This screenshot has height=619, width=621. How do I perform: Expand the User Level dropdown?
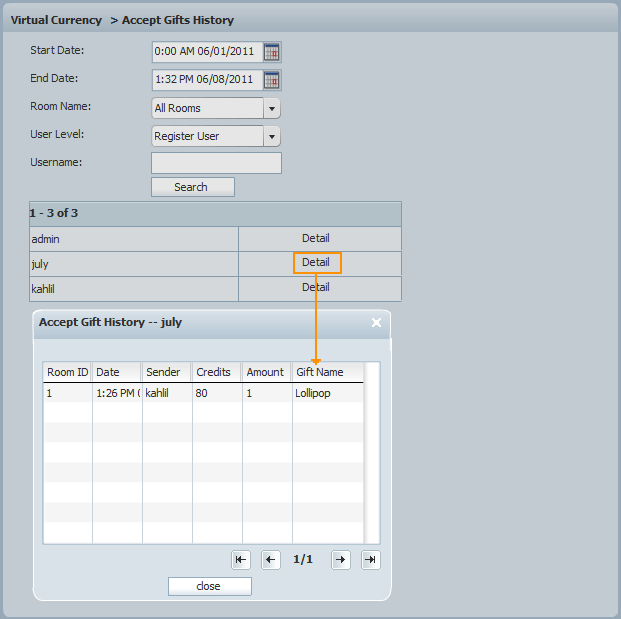pyautogui.click(x=272, y=136)
